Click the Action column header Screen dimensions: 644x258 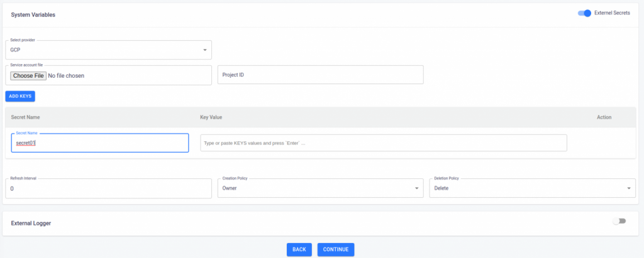click(604, 117)
